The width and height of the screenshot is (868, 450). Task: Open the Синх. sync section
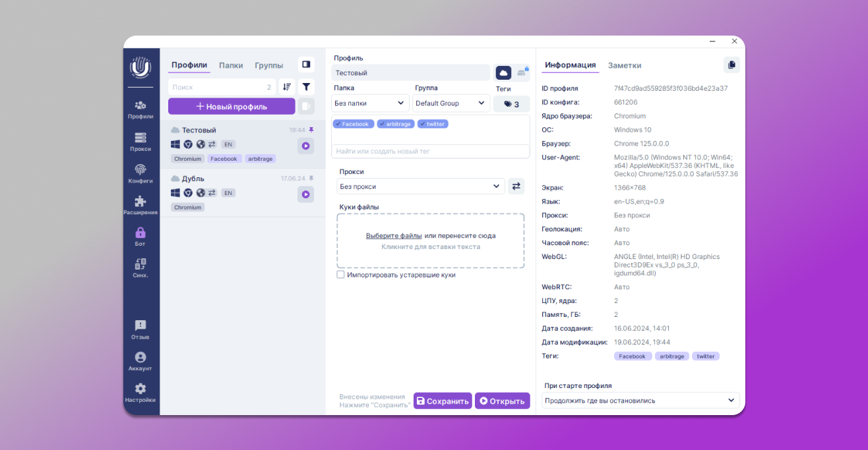coord(140,268)
